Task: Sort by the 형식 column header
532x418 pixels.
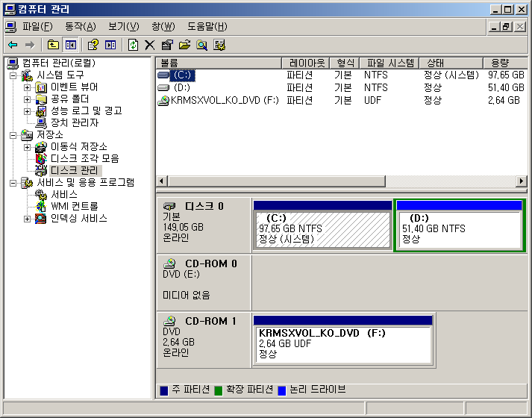Action: pos(345,63)
